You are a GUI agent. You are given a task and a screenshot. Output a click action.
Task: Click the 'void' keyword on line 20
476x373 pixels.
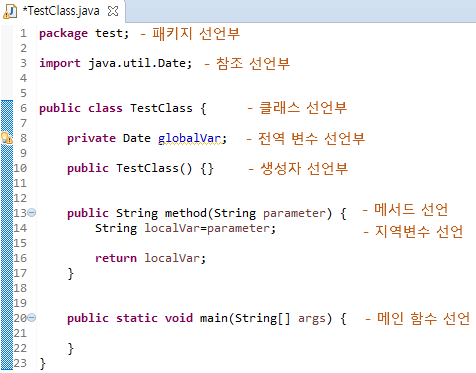click(x=179, y=318)
